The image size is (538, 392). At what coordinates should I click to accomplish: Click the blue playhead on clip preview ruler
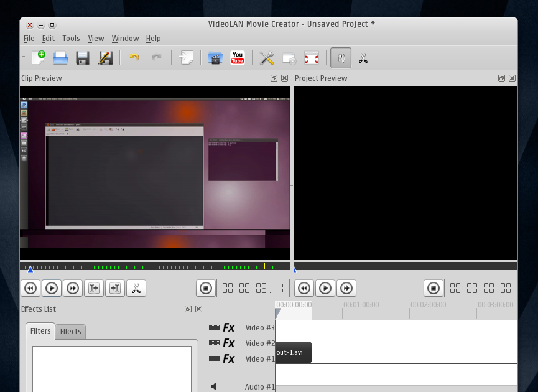(30, 269)
